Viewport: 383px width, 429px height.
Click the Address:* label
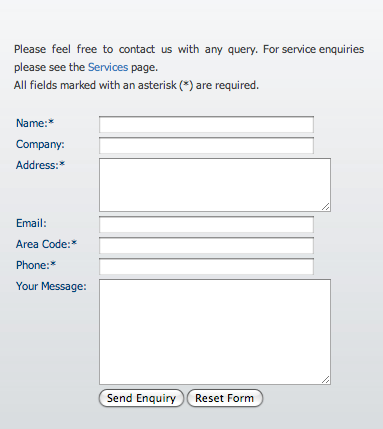40,165
